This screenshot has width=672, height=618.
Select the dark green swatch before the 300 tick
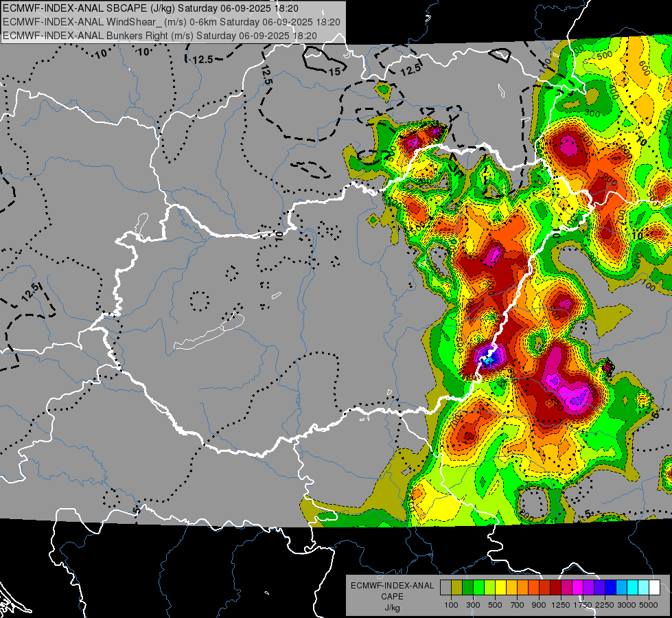[468, 587]
